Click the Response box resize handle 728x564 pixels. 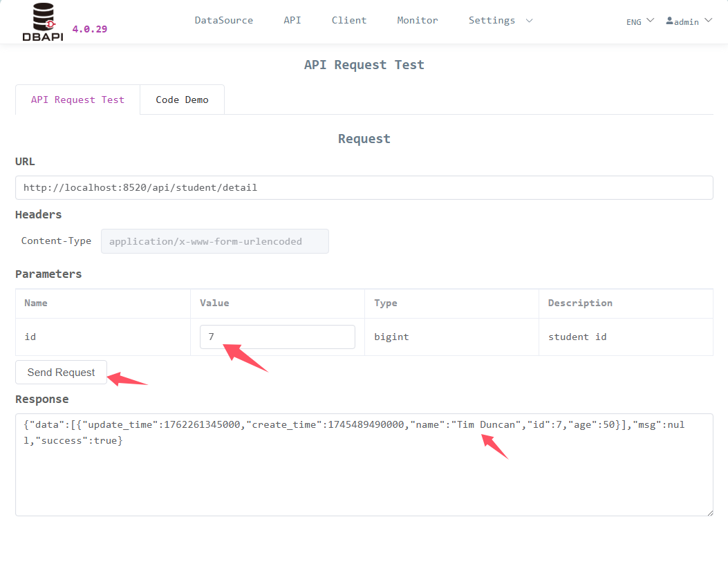[710, 512]
